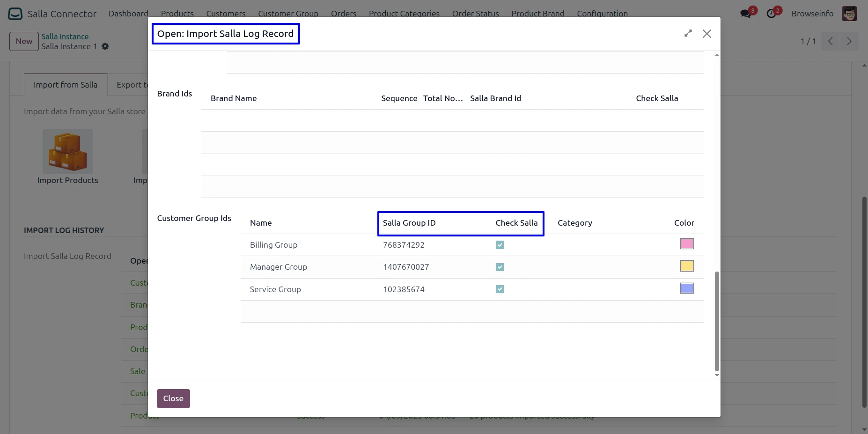Toggle Check Salla for Service Group
The height and width of the screenshot is (434, 868).
[500, 289]
